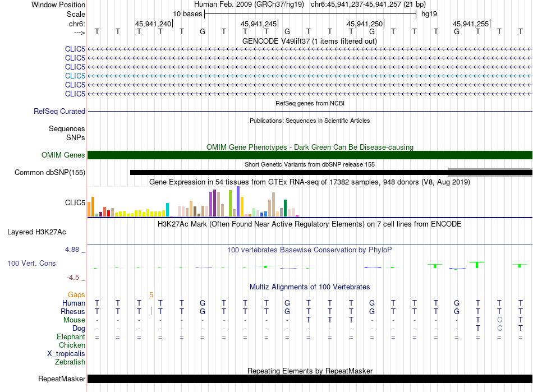Screen dimensions: 533x392
Task: Select the dark green OMIM Genes bar
Action: [310, 155]
